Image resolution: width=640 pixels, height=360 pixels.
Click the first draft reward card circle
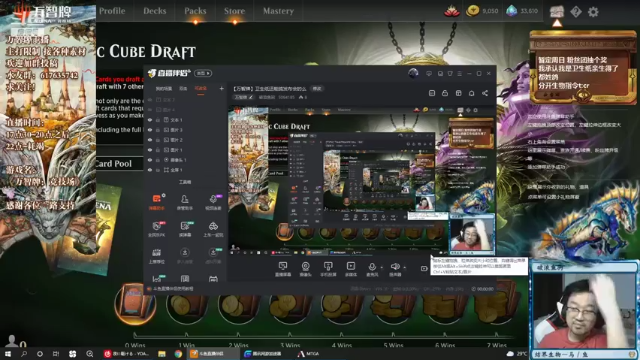click(x=135, y=304)
